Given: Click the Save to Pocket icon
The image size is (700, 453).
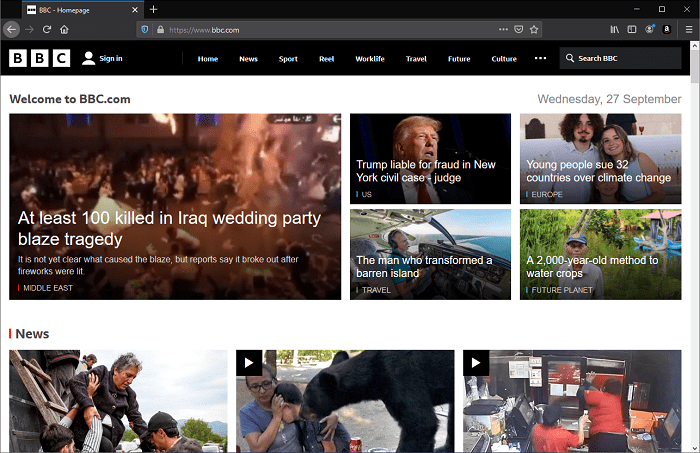Looking at the screenshot, I should coord(518,30).
